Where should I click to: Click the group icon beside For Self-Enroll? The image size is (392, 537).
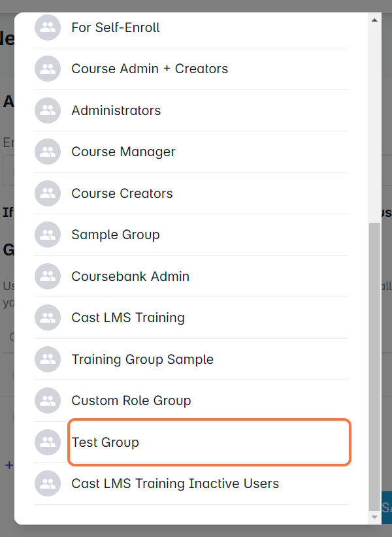(x=47, y=27)
